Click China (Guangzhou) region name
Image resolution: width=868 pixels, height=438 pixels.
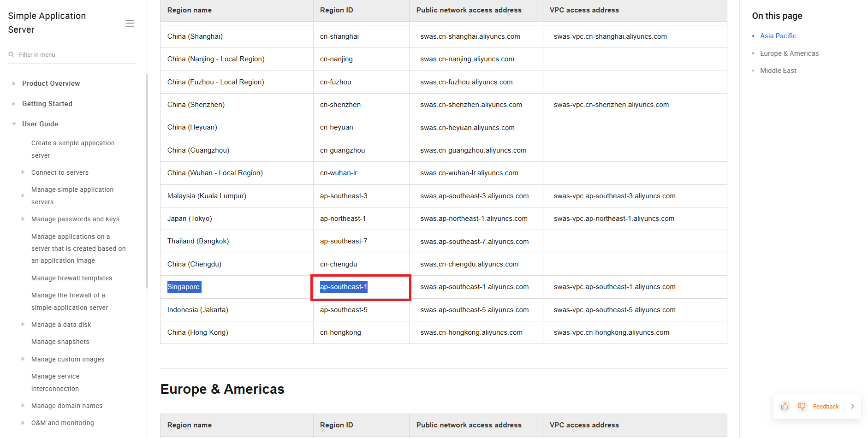tap(198, 150)
